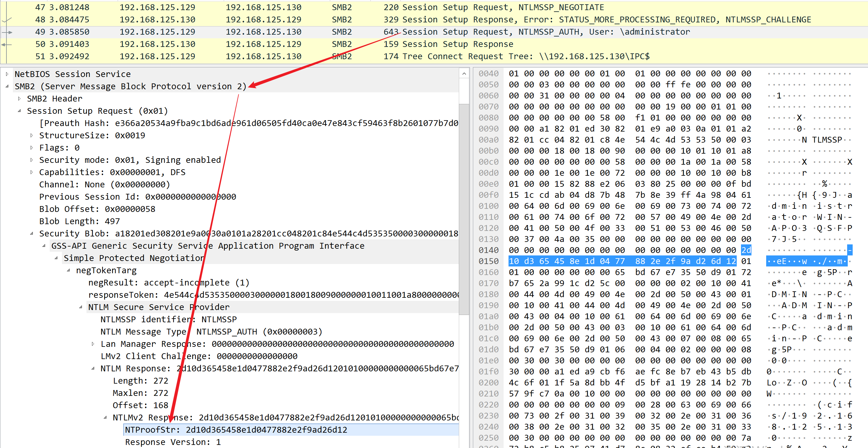Select the NTLM Message Type field
Viewport: 868px width, 448px height.
click(211, 332)
